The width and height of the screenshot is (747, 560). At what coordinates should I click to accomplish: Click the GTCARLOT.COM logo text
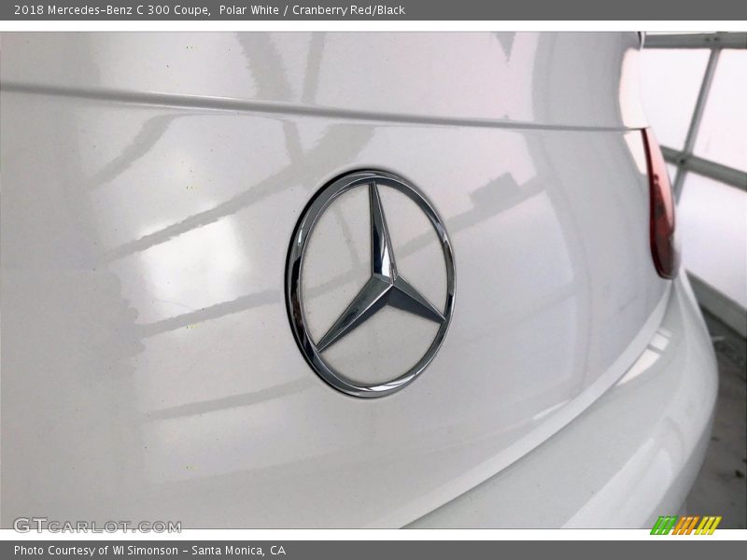[x=97, y=525]
